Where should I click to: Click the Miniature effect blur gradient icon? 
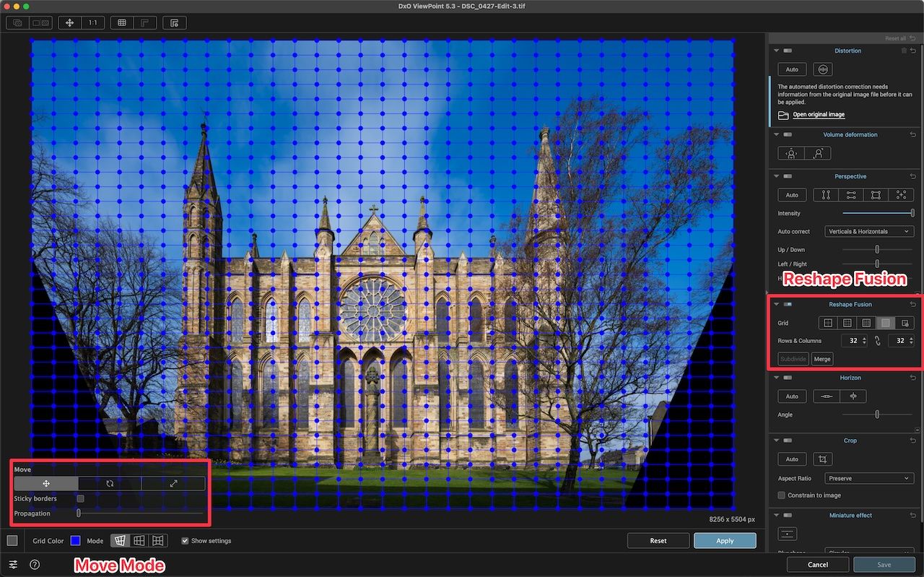pos(788,534)
